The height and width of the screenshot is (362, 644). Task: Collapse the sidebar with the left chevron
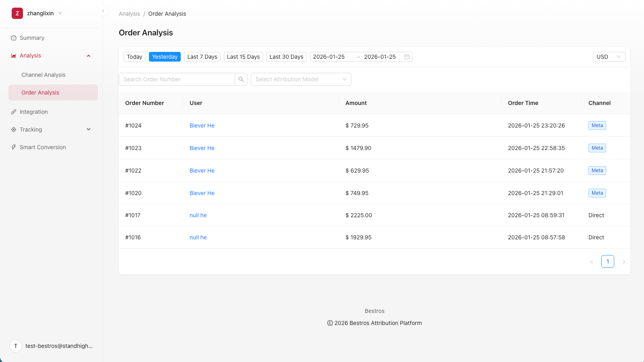103,11
